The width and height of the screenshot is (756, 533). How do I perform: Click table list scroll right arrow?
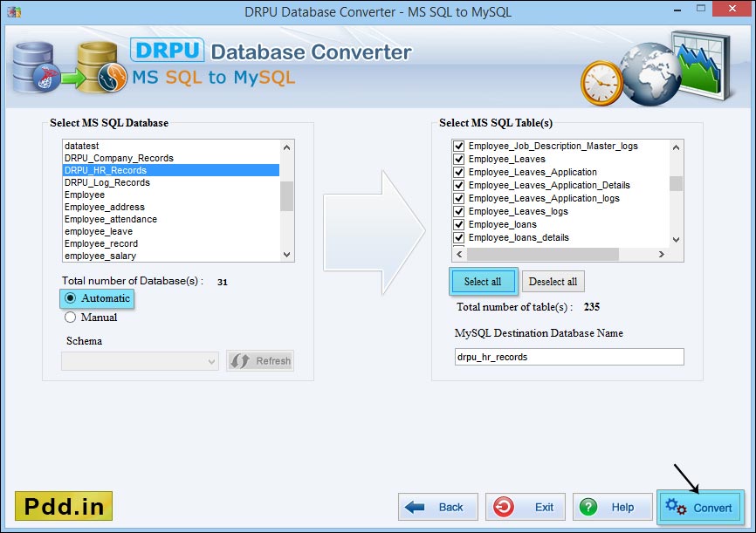662,254
